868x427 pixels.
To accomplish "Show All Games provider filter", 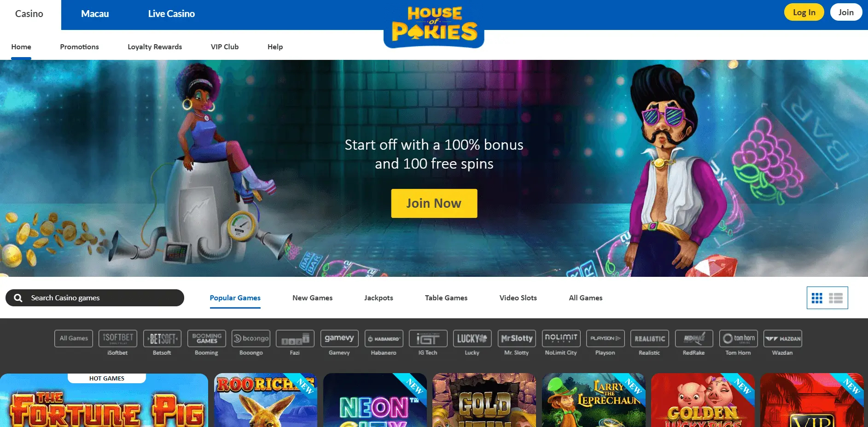I will (74, 339).
